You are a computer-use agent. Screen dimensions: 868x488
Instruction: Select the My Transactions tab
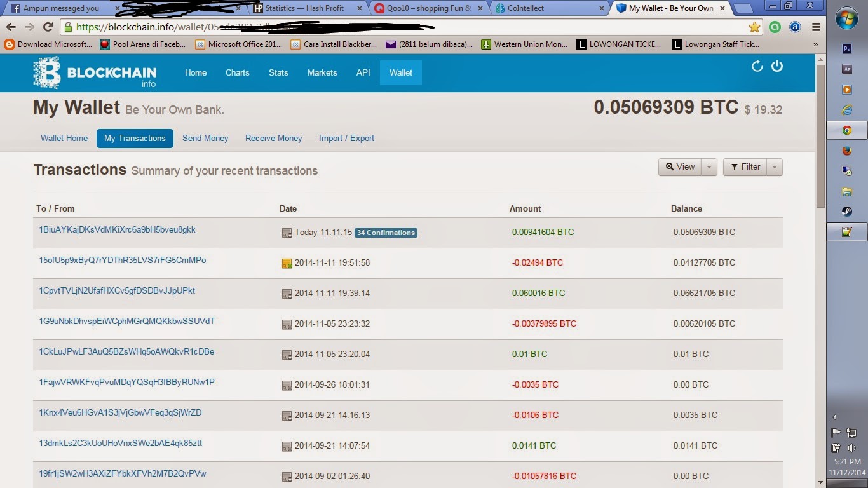point(135,138)
